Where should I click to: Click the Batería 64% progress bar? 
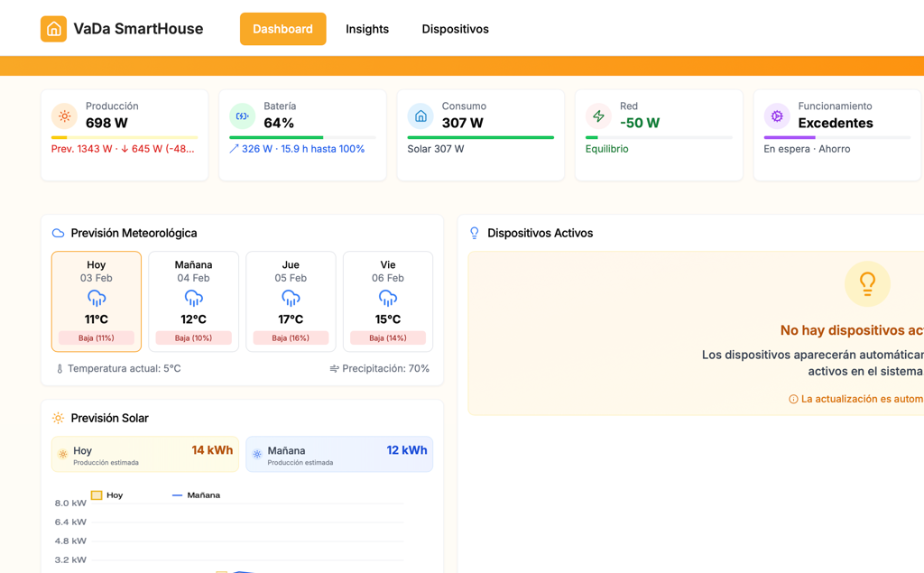click(x=302, y=137)
